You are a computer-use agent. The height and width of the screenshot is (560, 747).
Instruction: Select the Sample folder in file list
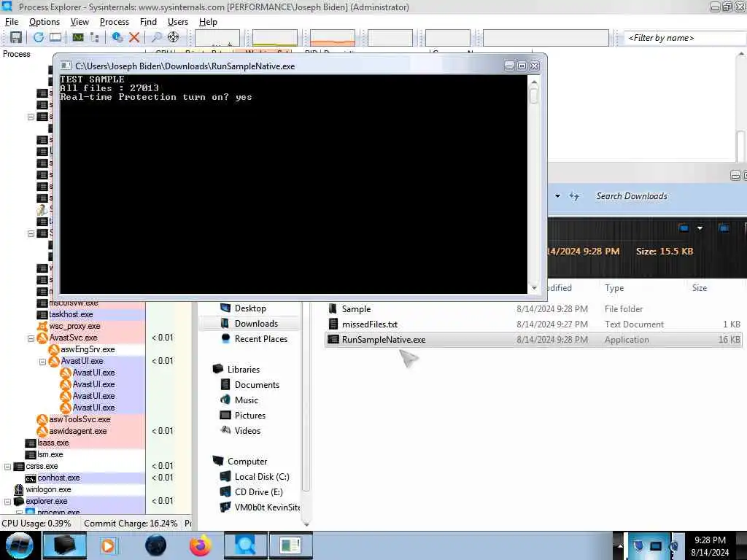coord(356,308)
